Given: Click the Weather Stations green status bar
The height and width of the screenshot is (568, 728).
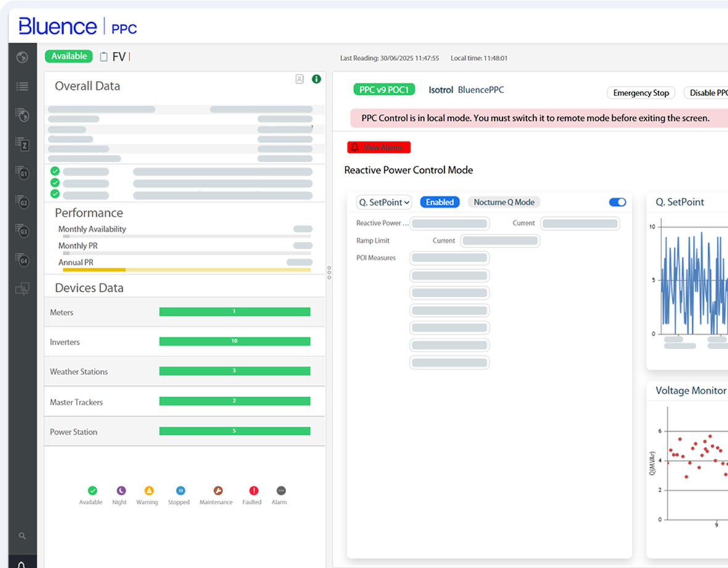Looking at the screenshot, I should (x=234, y=371).
